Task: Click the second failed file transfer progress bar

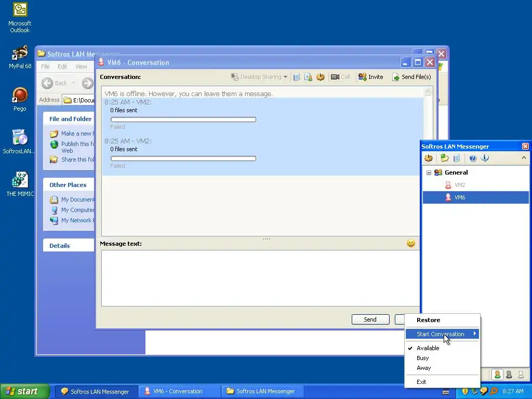Action: coord(183,158)
